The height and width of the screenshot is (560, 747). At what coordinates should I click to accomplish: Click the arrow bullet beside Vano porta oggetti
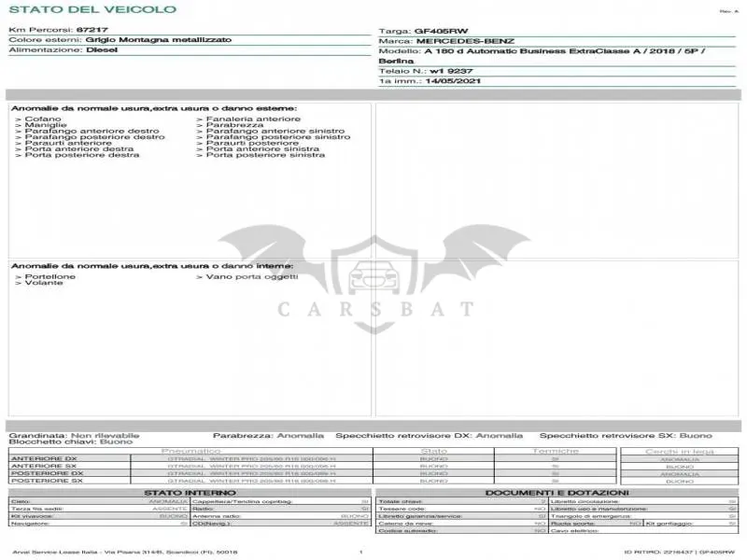pos(200,276)
